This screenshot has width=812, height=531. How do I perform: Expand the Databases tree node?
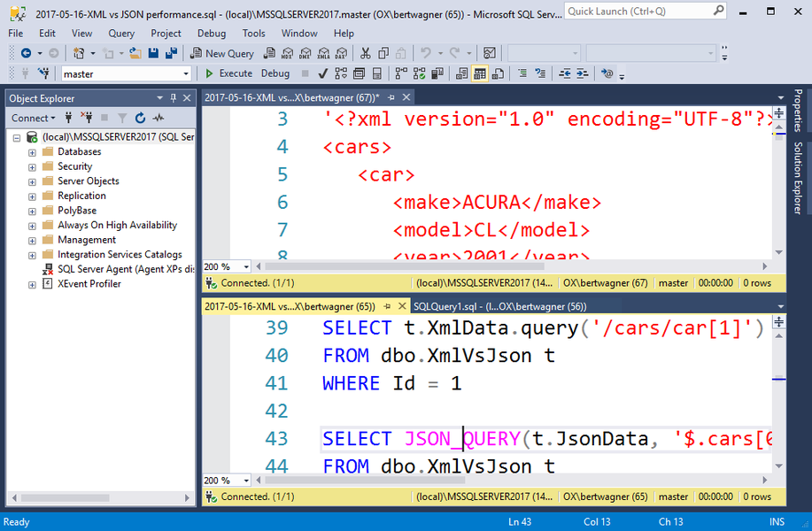(33, 152)
